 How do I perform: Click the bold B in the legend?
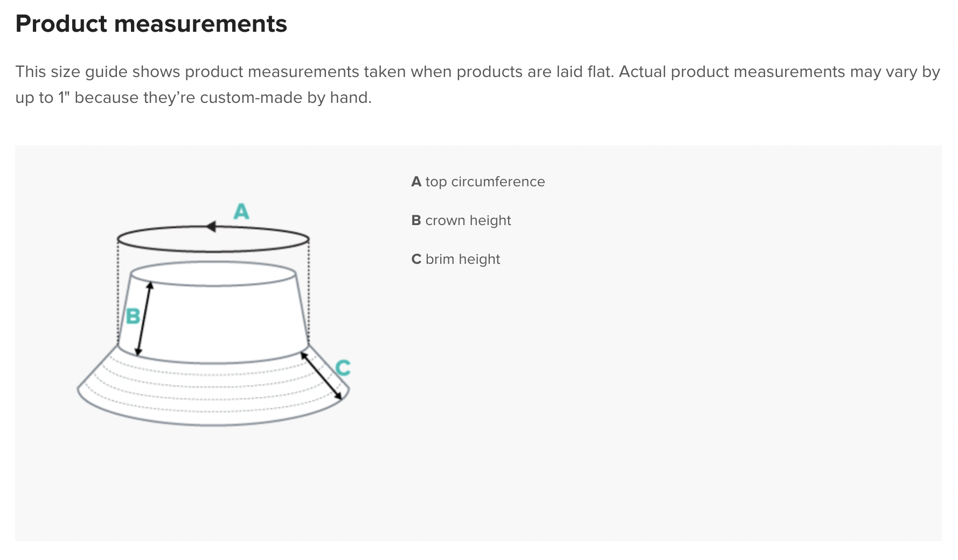[x=416, y=220]
